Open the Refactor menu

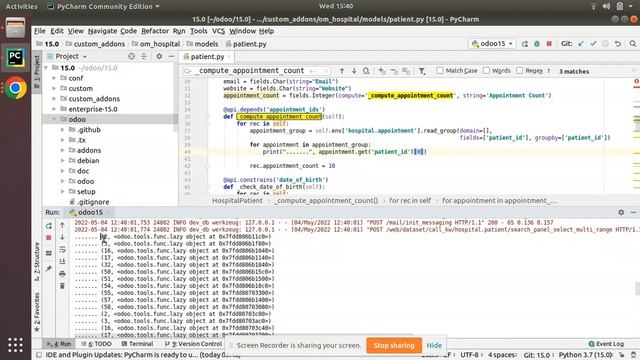click(x=155, y=31)
